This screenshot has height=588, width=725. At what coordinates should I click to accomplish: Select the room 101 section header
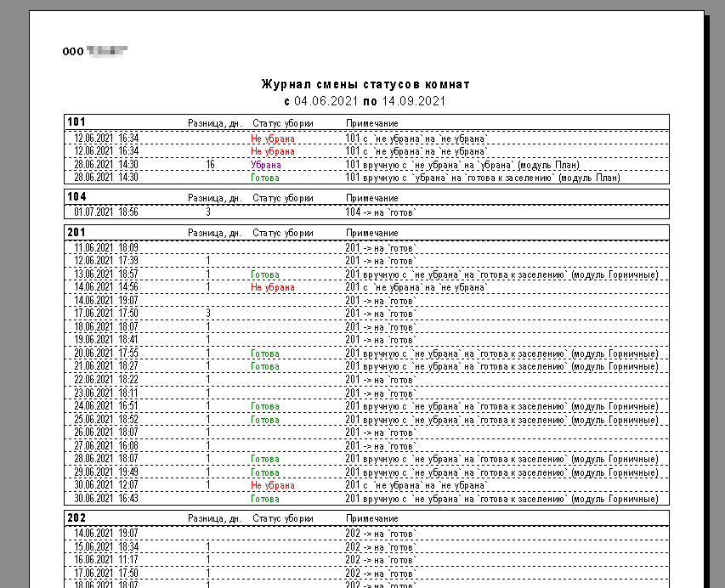click(76, 122)
